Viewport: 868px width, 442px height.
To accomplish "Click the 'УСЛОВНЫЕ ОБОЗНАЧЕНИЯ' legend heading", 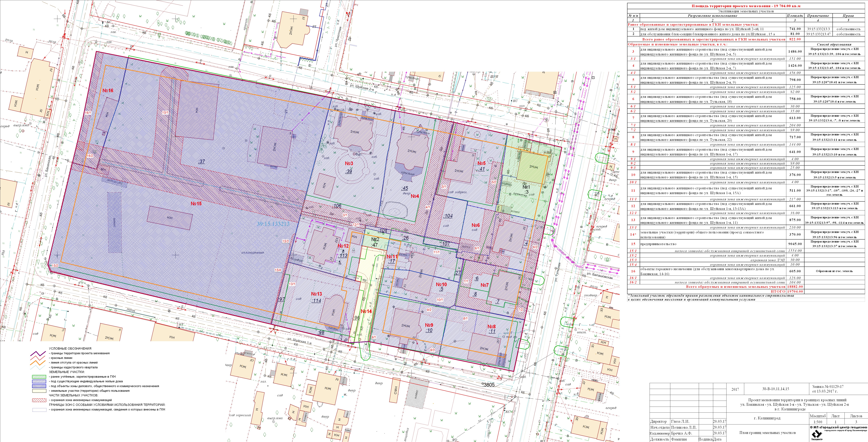I will [x=70, y=349].
